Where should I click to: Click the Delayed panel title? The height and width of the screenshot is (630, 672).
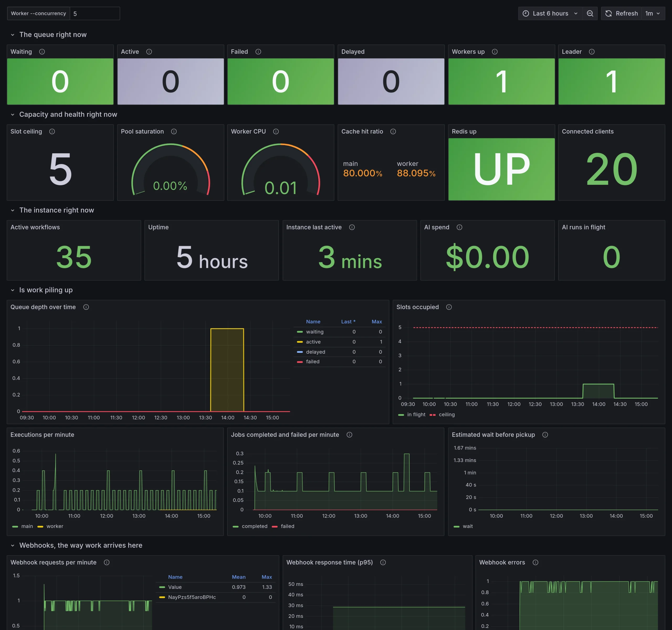pos(353,52)
